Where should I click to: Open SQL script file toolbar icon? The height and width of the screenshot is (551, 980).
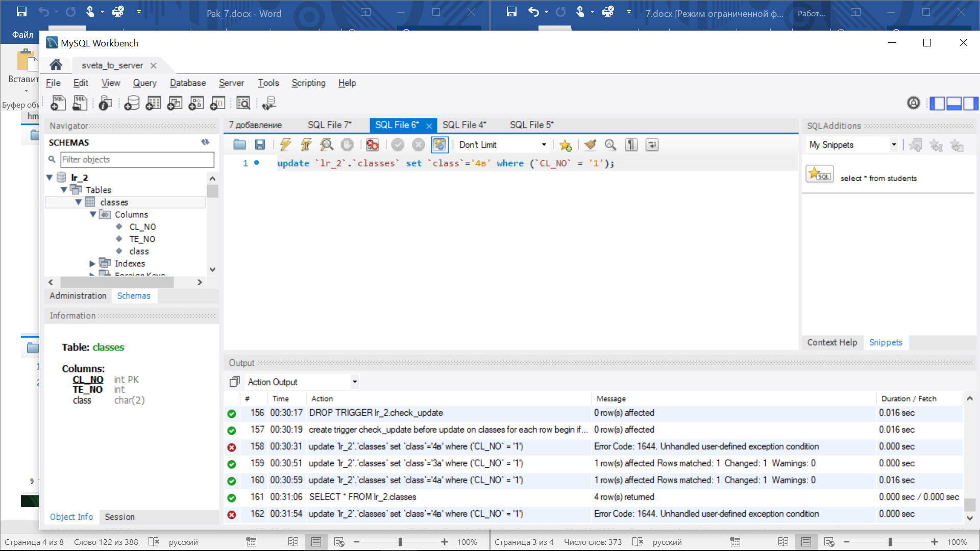pos(80,103)
